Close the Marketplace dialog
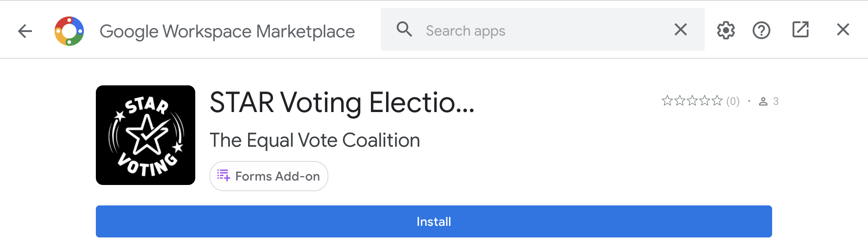This screenshot has height=249, width=868. [843, 30]
